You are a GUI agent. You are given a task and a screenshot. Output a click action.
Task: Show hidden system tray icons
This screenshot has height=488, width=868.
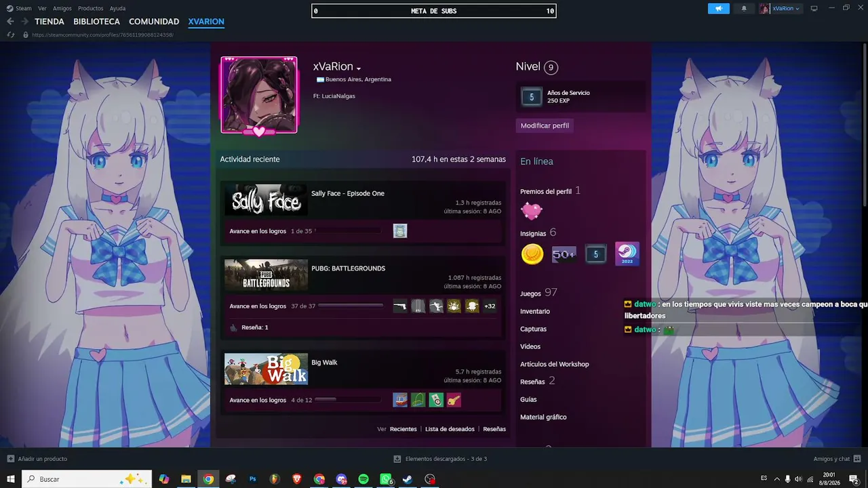pos(777,479)
